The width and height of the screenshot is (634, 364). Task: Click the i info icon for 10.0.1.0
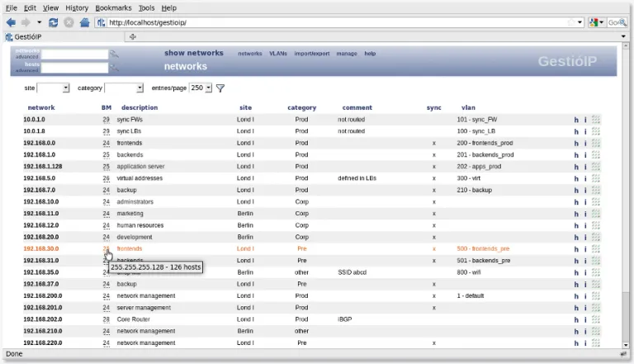pos(585,120)
